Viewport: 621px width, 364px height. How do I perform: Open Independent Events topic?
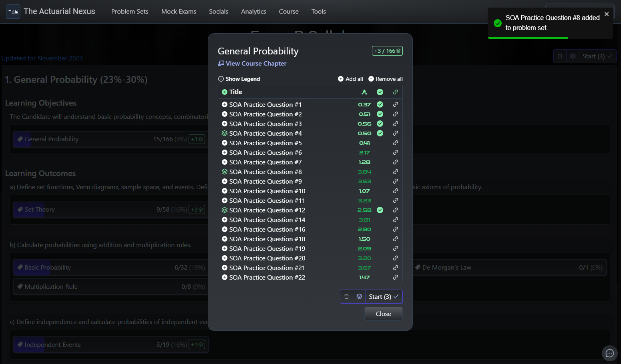pos(110,345)
